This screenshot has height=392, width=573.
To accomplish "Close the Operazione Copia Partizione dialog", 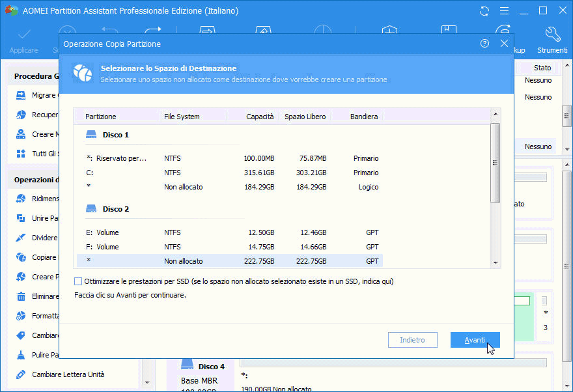I will 504,44.
